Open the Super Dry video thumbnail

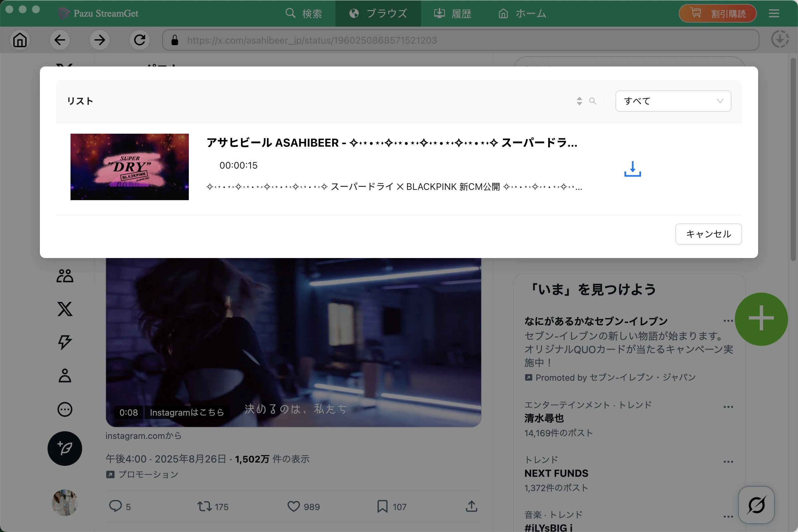click(x=130, y=167)
